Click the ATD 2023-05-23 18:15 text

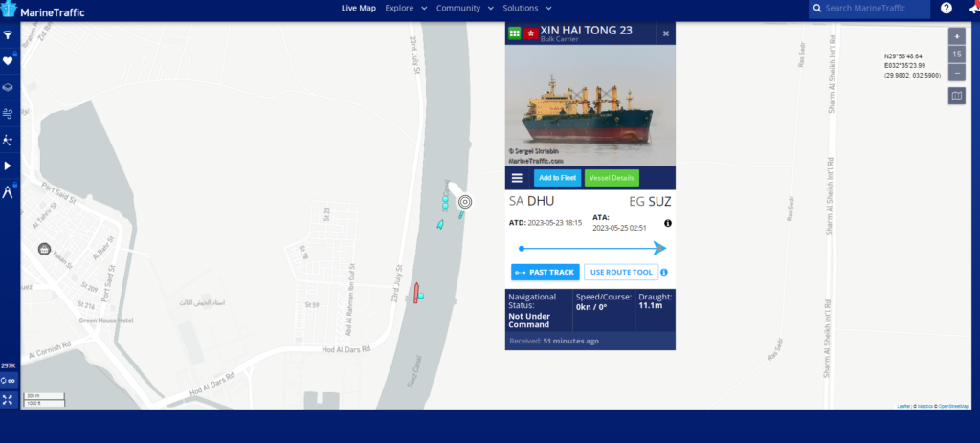click(545, 222)
